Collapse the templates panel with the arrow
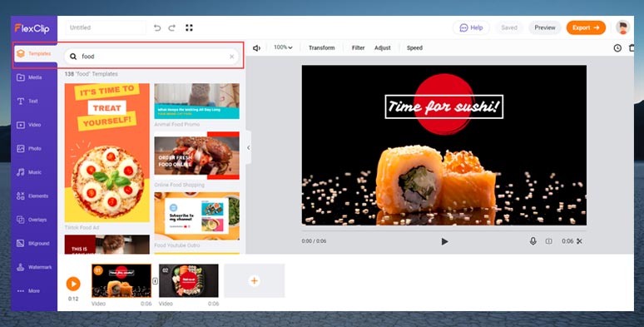Screen dimensions: 644x327 click(248, 148)
